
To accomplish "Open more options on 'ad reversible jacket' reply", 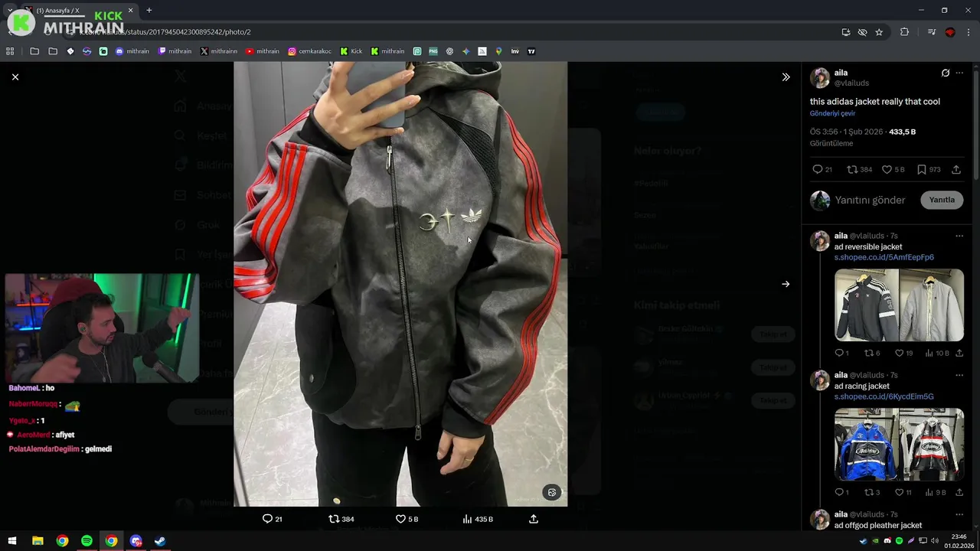I will 959,236.
